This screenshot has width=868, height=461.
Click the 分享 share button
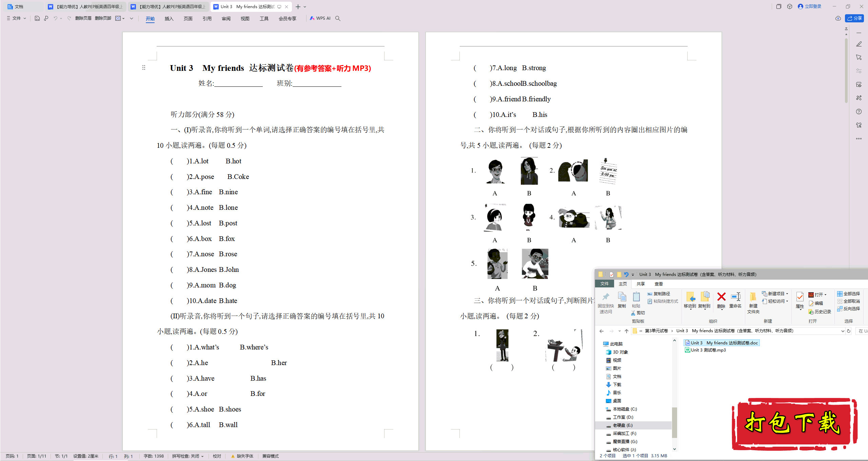coord(854,18)
